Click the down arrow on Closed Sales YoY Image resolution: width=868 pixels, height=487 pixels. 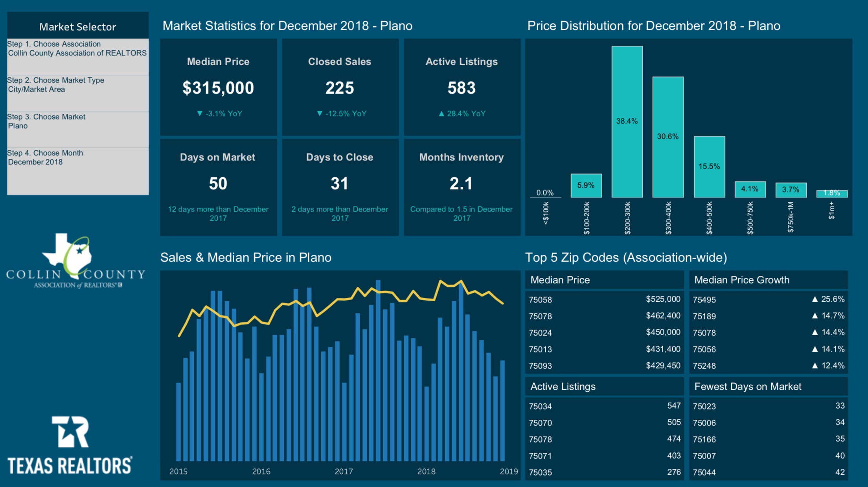[320, 114]
